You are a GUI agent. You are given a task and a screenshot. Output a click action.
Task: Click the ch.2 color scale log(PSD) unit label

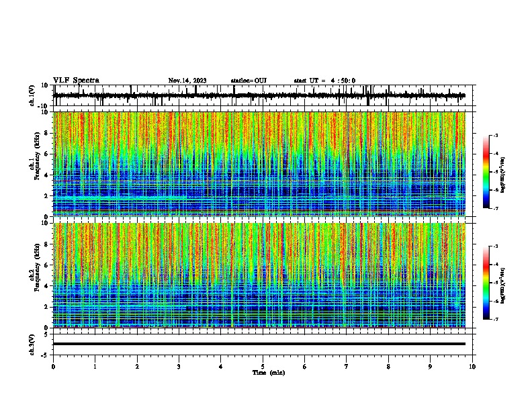click(502, 285)
